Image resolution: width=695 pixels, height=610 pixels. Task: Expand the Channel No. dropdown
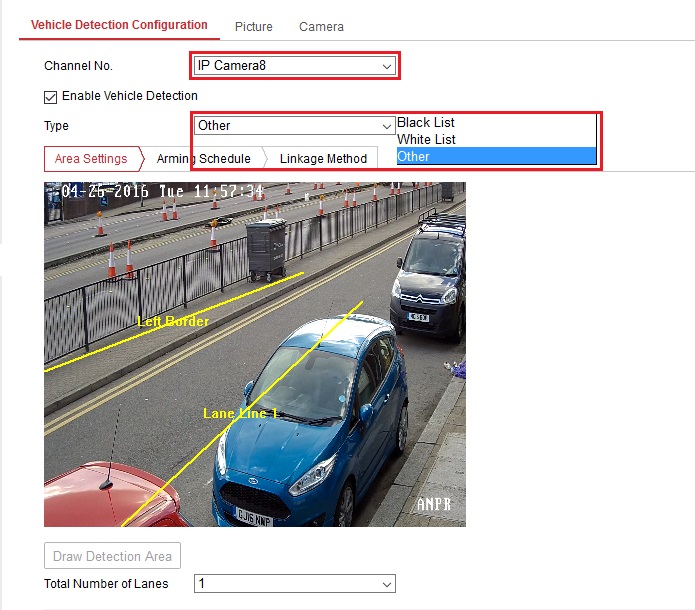click(295, 66)
